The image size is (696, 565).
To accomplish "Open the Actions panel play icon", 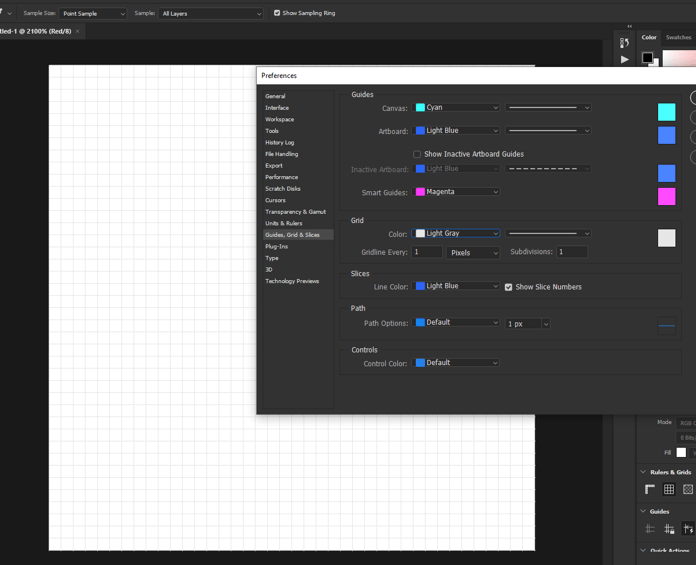I will pyautogui.click(x=624, y=59).
